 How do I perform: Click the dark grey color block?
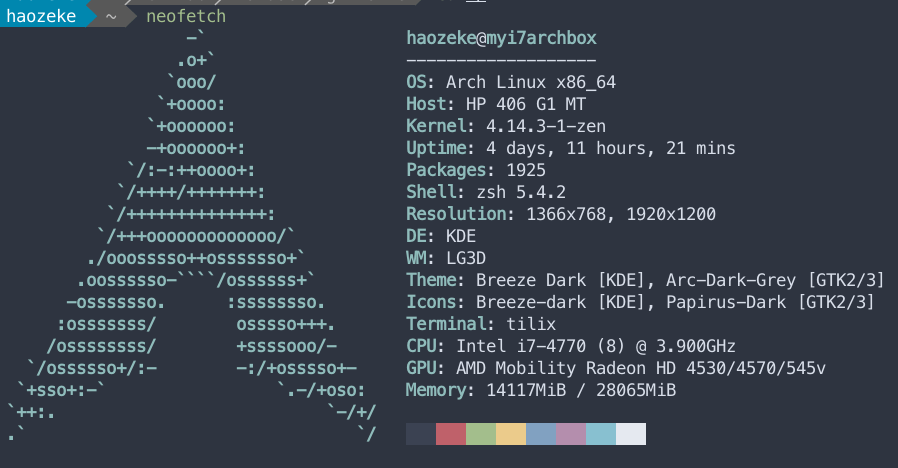pyautogui.click(x=421, y=434)
